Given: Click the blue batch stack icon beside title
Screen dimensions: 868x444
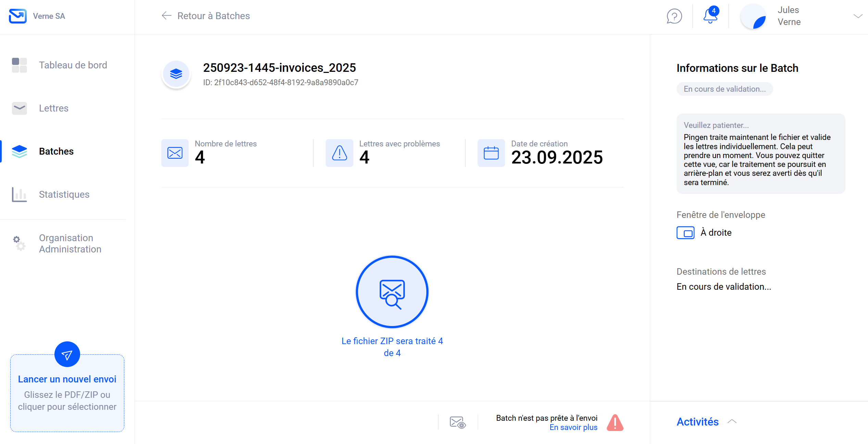Looking at the screenshot, I should pos(176,74).
